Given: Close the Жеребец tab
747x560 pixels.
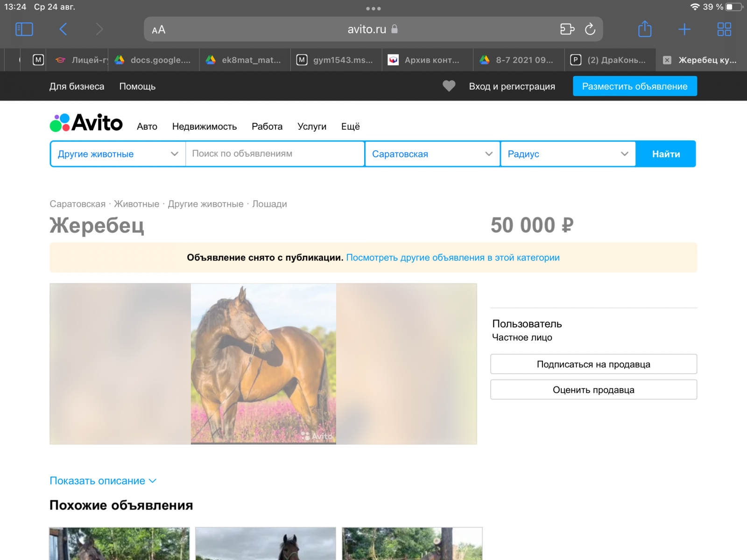Looking at the screenshot, I should (x=667, y=60).
